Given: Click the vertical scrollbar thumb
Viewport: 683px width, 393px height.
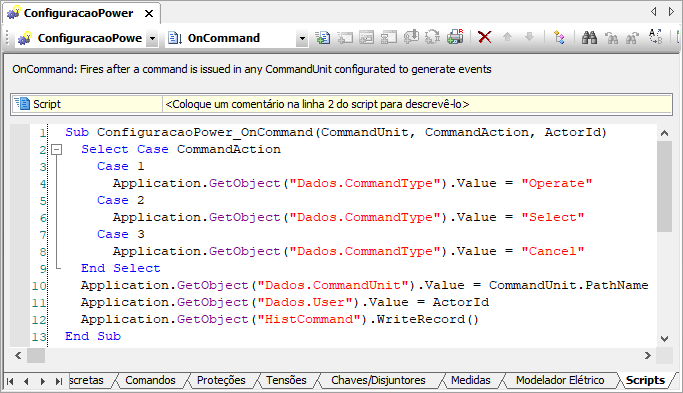Looking at the screenshot, I should (664, 186).
